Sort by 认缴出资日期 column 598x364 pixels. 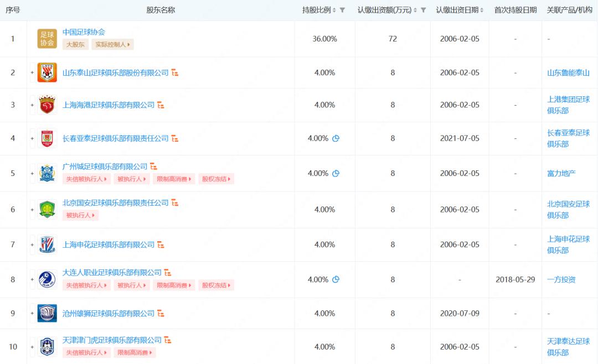(482, 10)
